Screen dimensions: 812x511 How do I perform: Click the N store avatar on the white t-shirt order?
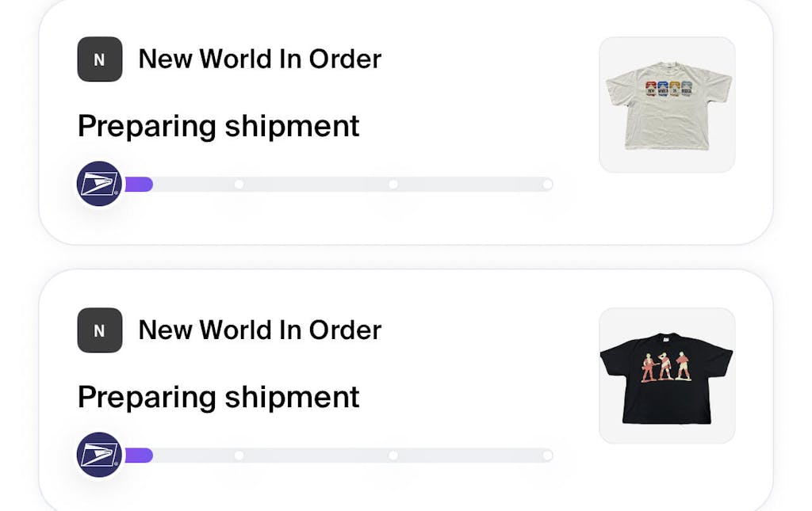tap(100, 59)
